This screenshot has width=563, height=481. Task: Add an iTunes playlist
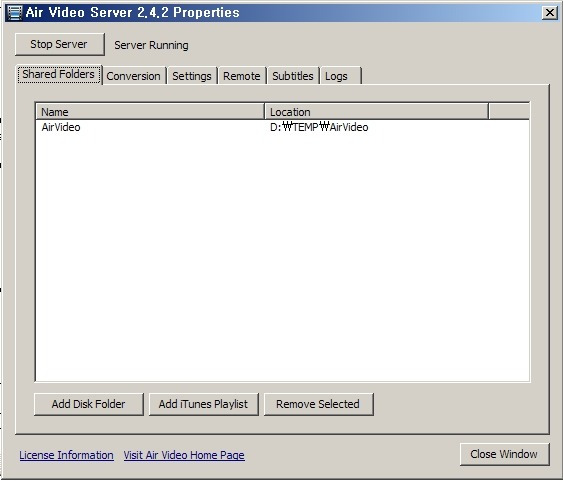point(204,404)
